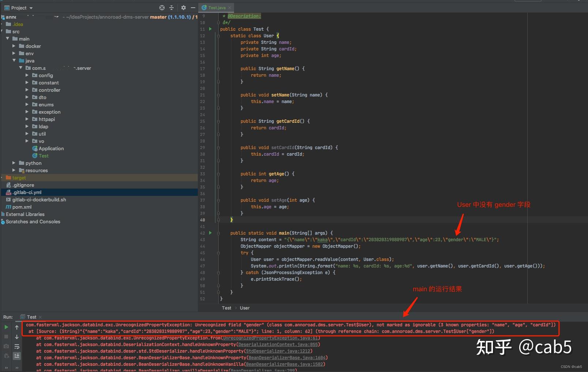The height and width of the screenshot is (372, 588).
Task: Toggle code fold at User class line
Action: click(x=218, y=36)
